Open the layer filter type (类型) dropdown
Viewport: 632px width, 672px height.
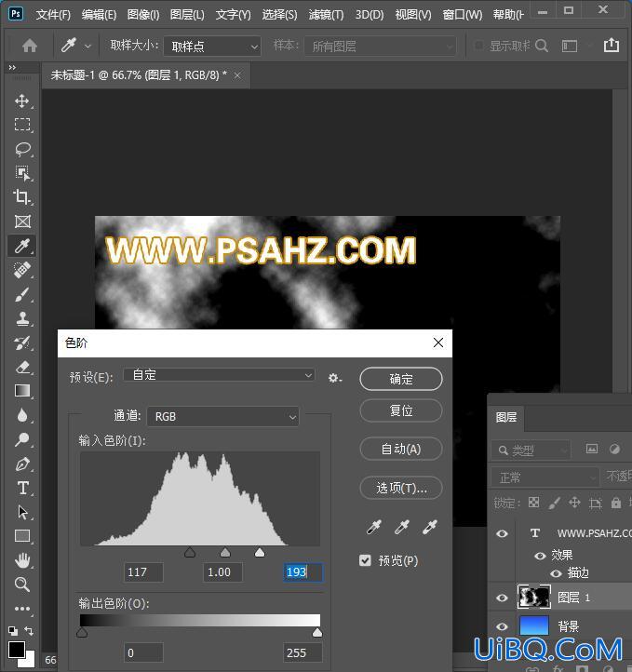pyautogui.click(x=531, y=450)
